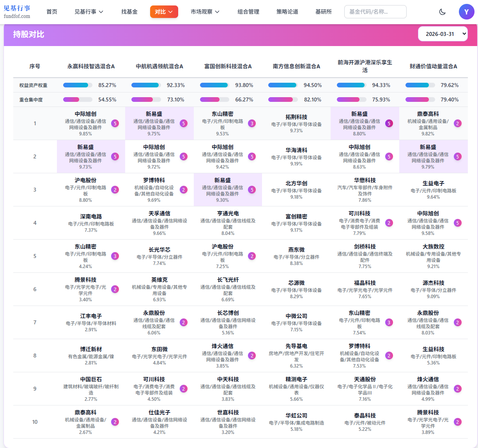Open the 找基金 page
Viewport: 478px width, 448px height.
click(129, 12)
